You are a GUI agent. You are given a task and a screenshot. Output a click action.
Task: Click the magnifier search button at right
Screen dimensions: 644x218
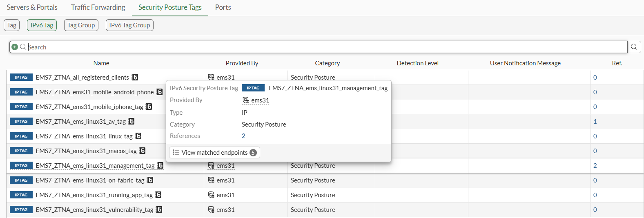coord(634,47)
